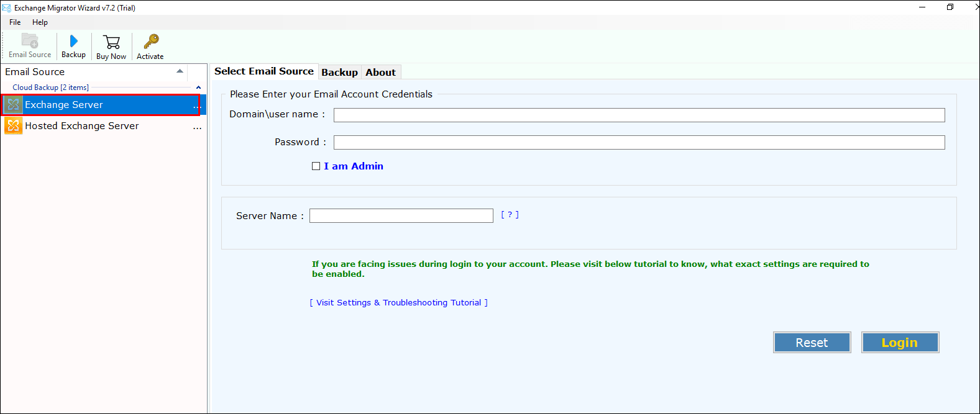Click the app icon in the title bar
The width and height of the screenshot is (980, 414).
click(x=7, y=8)
